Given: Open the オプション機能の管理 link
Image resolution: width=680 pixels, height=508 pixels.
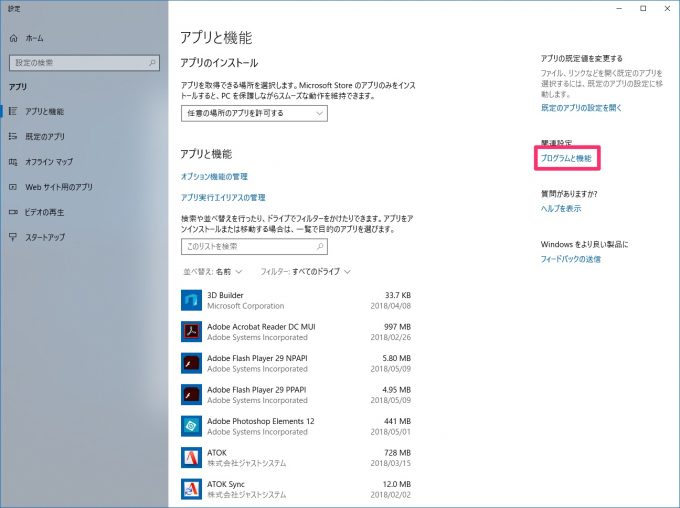Looking at the screenshot, I should [214, 177].
